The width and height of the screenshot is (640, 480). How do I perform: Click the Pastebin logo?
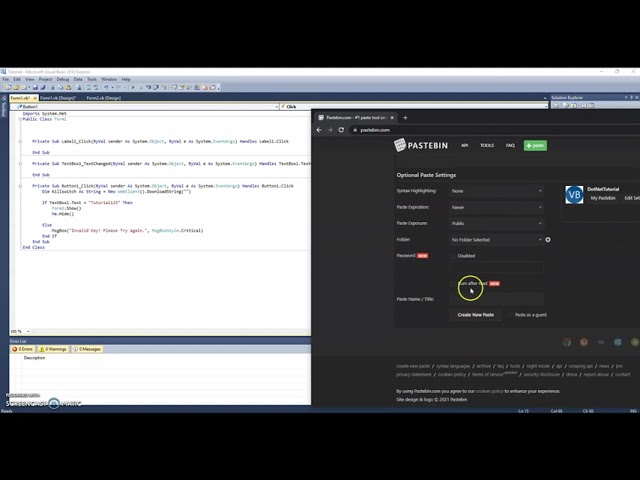(x=421, y=145)
